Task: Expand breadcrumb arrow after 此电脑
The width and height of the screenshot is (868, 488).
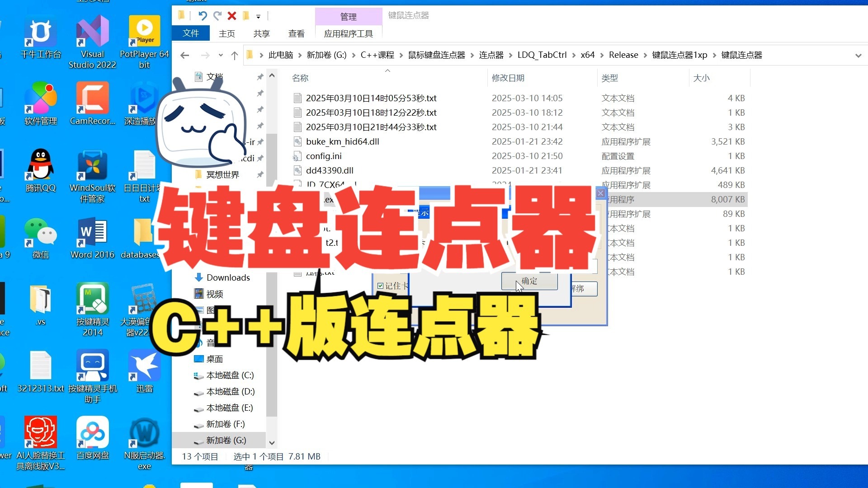Action: coord(299,55)
